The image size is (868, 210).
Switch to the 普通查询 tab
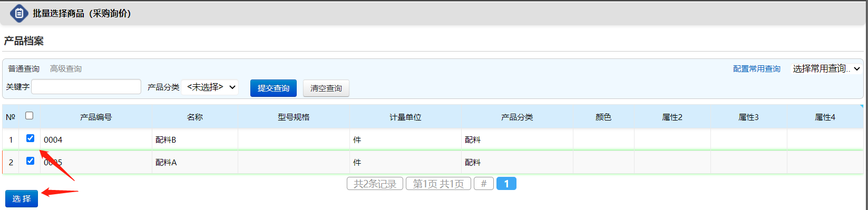[24, 69]
